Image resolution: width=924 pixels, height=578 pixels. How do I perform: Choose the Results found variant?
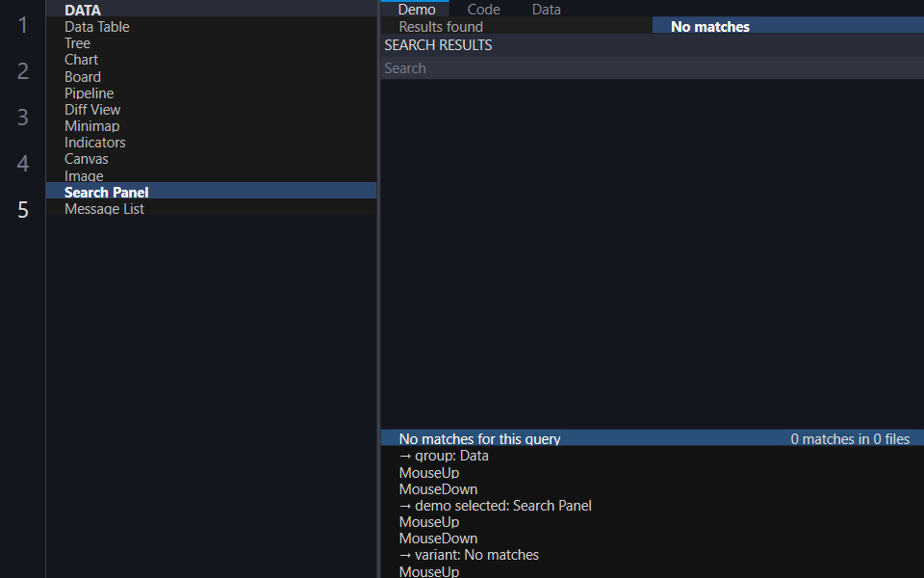(x=516, y=27)
